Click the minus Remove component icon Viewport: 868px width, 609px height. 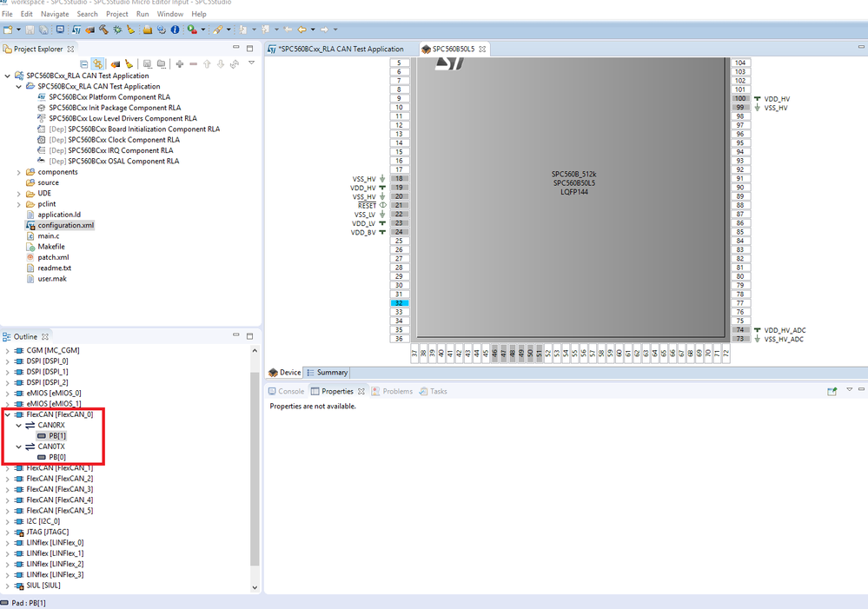(193, 64)
